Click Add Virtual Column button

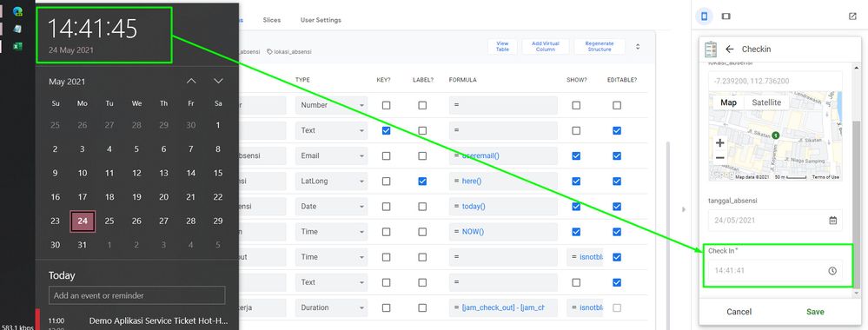(546, 47)
